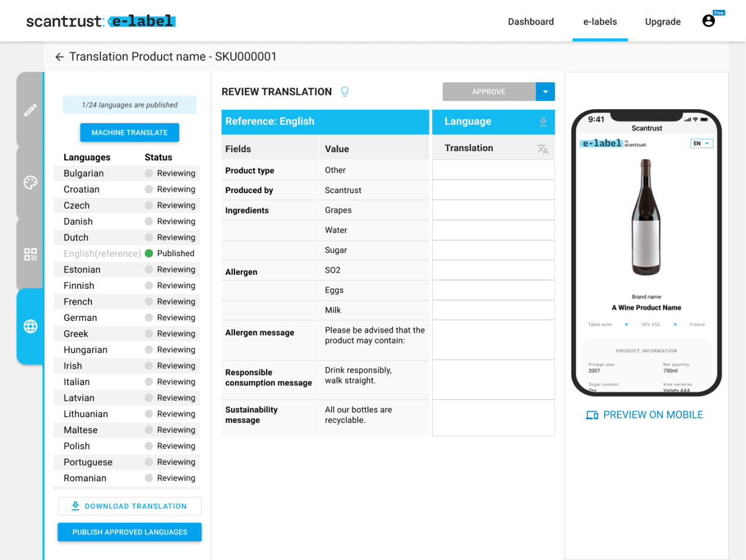Click the Approve button
The height and width of the screenshot is (560, 746).
[489, 92]
